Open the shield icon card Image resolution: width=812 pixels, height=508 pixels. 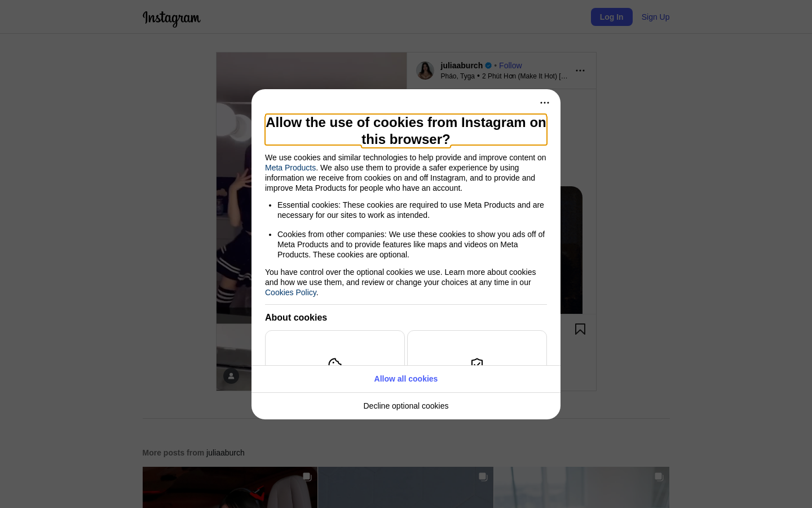pos(477,348)
